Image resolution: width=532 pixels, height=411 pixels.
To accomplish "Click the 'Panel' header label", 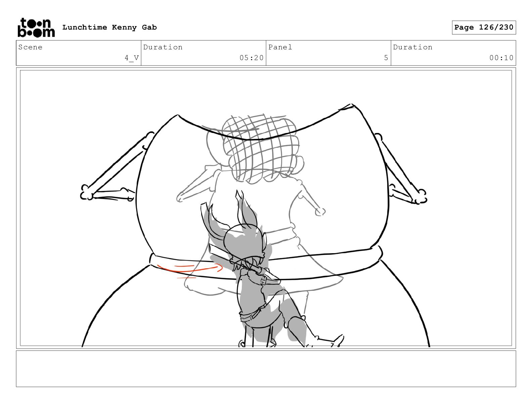I will (280, 47).
